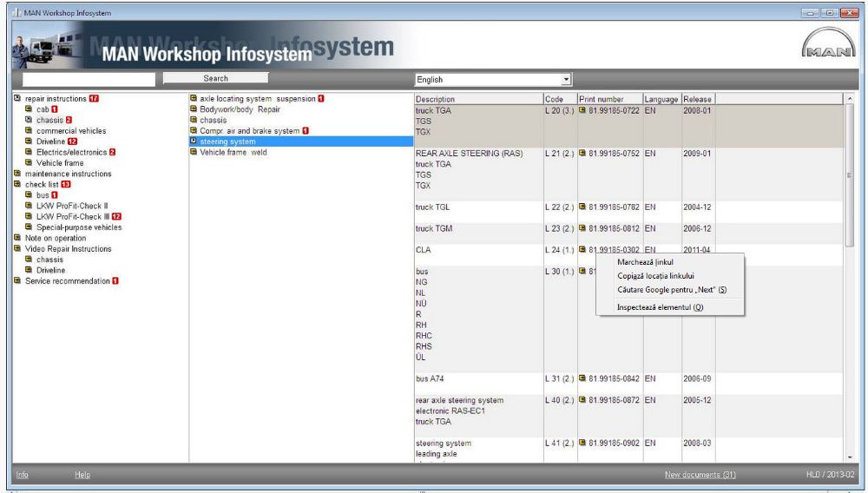Click the results list scroll-up arrow
Viewport: 868px width, 493px height.
[850, 99]
